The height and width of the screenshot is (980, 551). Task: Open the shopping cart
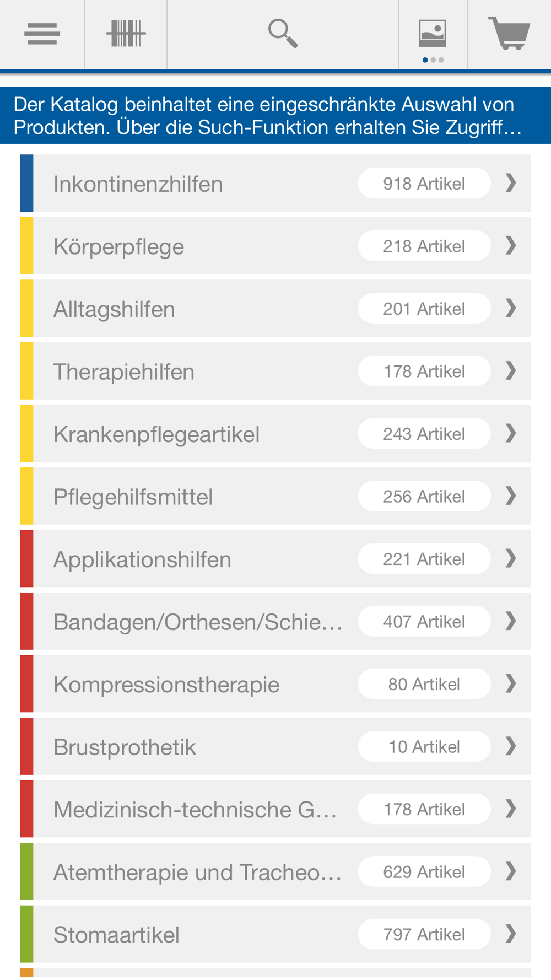[509, 33]
